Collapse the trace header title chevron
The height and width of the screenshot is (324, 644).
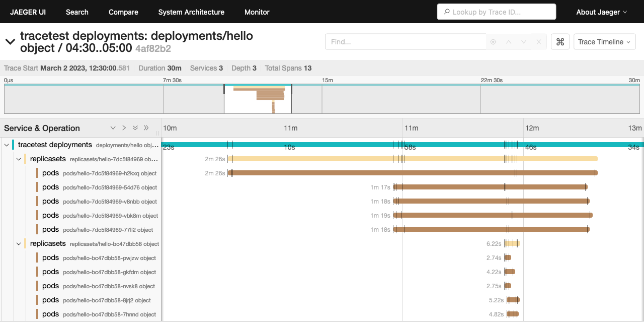click(10, 42)
